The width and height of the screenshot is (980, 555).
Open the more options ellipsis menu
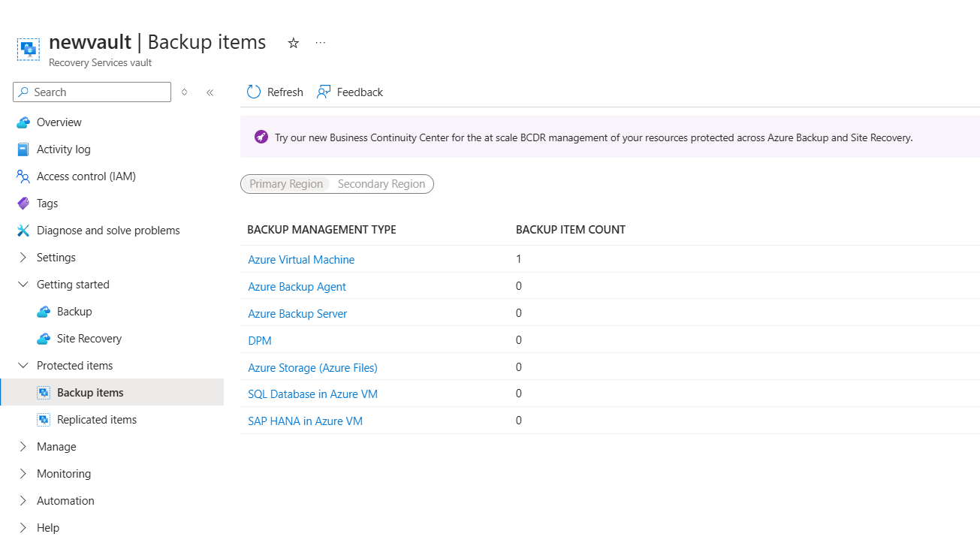(321, 43)
